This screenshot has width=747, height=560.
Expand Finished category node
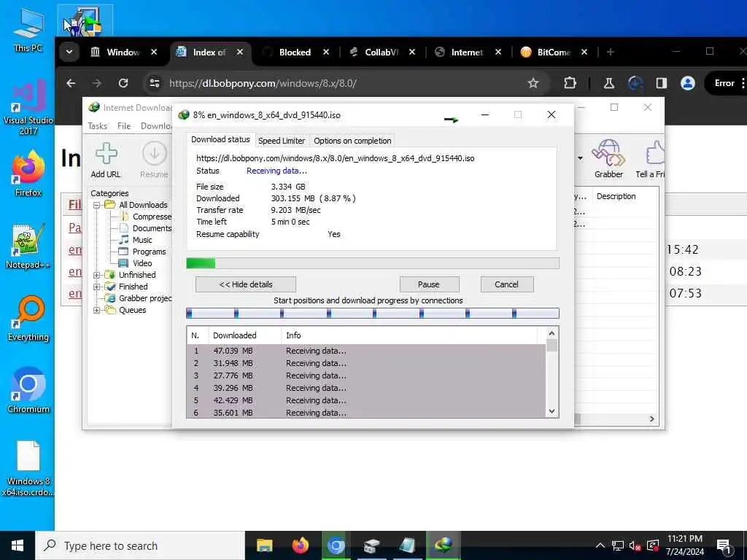[x=97, y=287]
